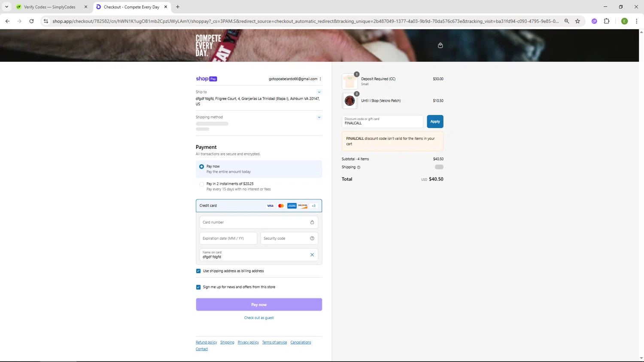Close the Verify Codes tab
This screenshot has height=362, width=644.
pyautogui.click(x=85, y=7)
